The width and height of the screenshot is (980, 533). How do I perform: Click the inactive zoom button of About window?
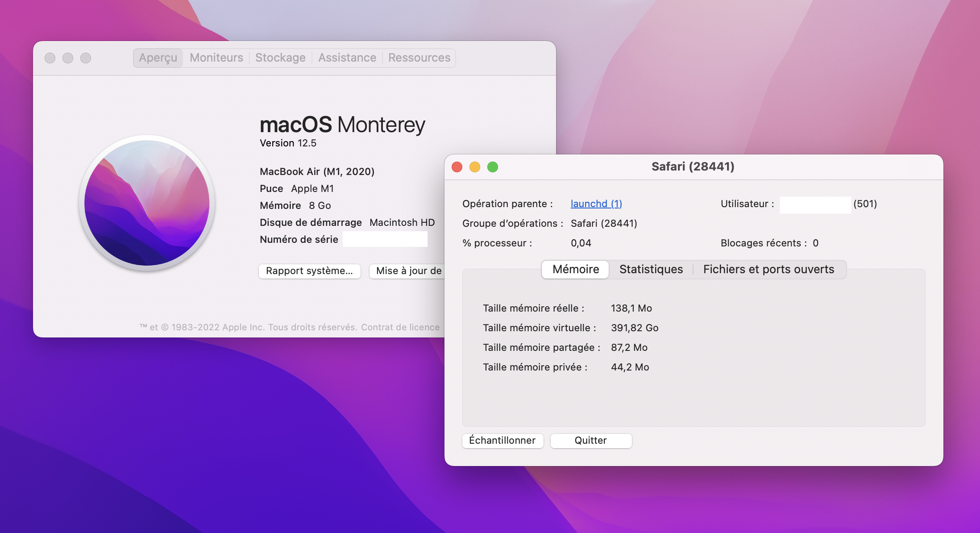[86, 58]
